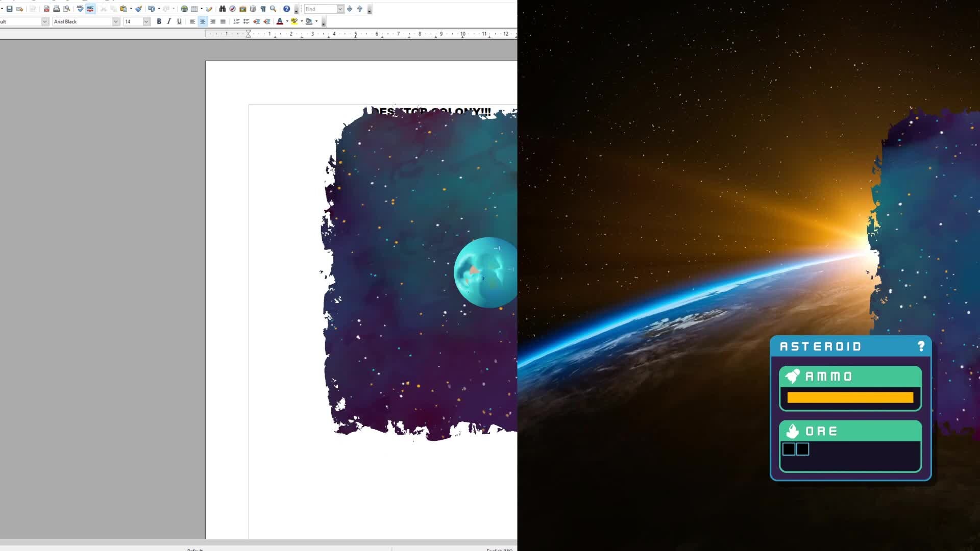The height and width of the screenshot is (551, 980).
Task: Expand the Arial Black font name dropdown
Action: [x=116, y=21]
